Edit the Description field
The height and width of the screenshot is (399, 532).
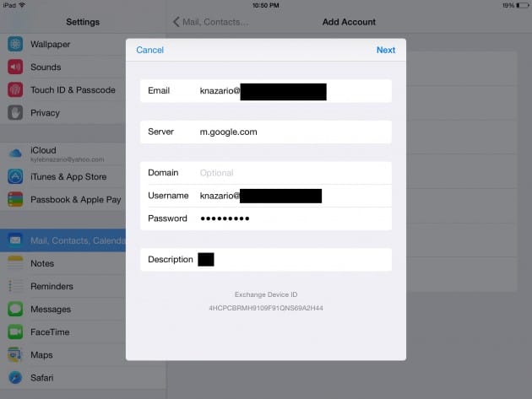pyautogui.click(x=266, y=260)
